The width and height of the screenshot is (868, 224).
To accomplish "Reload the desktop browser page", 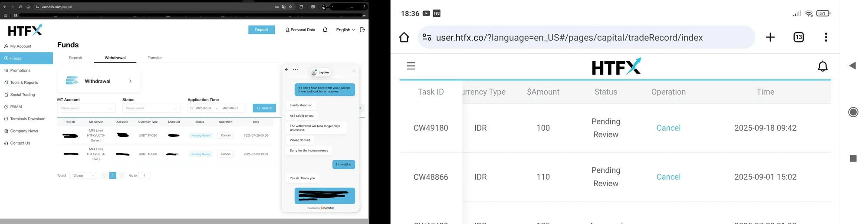I will click(x=20, y=7).
